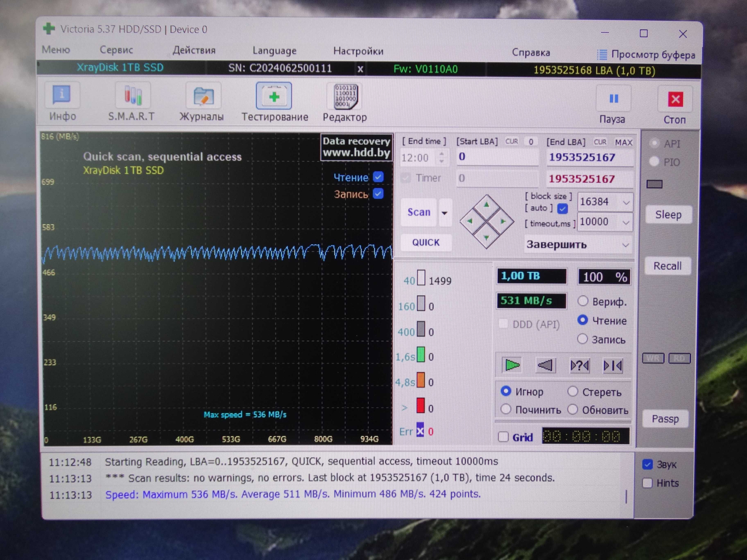Expand the block size 16384 dropdown
Image resolution: width=747 pixels, height=560 pixels.
626,203
